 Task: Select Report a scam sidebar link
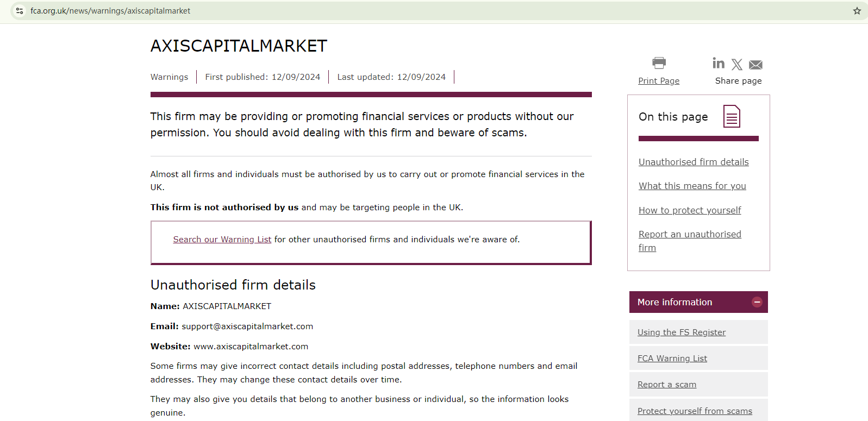pyautogui.click(x=666, y=385)
